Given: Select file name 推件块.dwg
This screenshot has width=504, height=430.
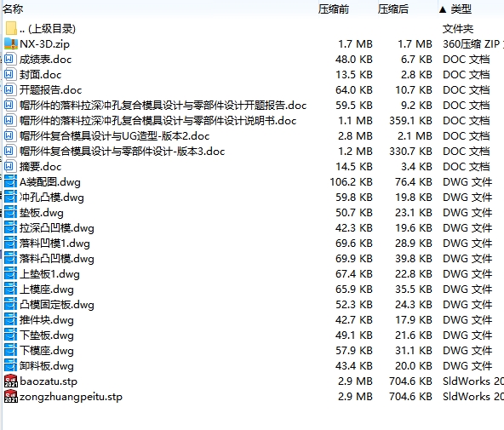Looking at the screenshot, I should tap(47, 320).
